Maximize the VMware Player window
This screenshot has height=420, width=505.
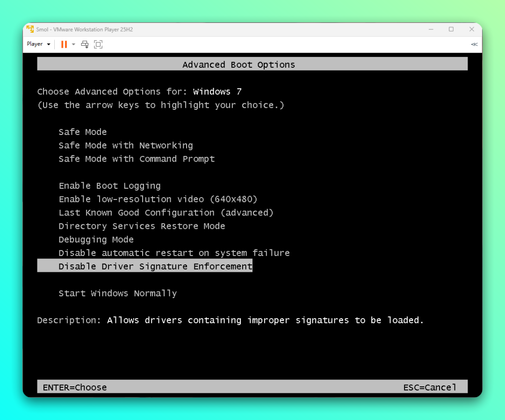451,29
